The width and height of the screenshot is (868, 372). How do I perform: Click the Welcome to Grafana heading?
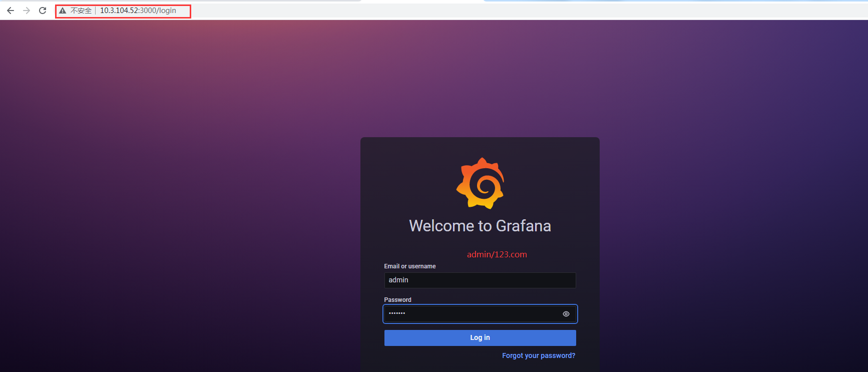point(480,226)
